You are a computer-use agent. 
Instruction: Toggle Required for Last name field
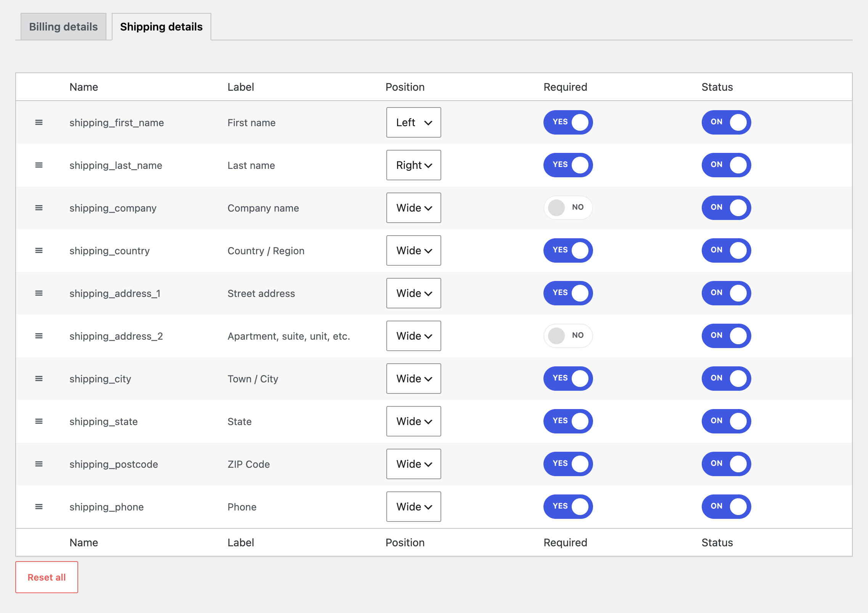pyautogui.click(x=568, y=165)
